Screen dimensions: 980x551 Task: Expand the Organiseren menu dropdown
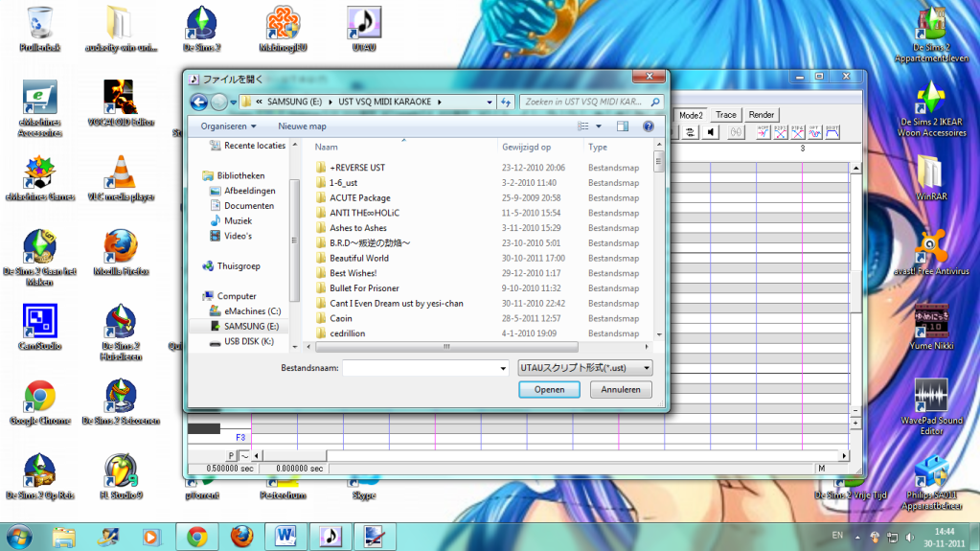tap(228, 126)
